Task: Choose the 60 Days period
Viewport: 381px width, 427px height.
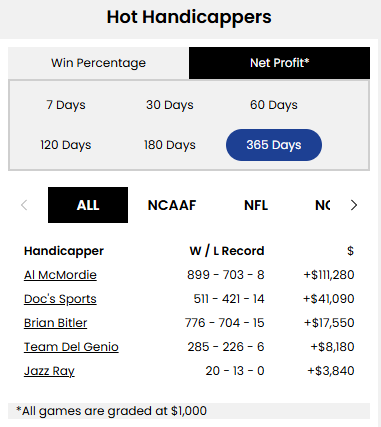Action: pyautogui.click(x=274, y=105)
